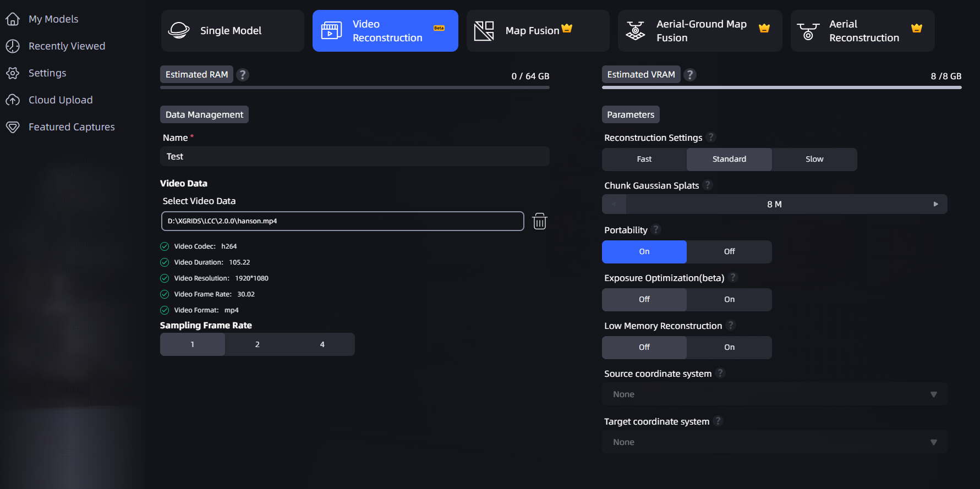The height and width of the screenshot is (489, 980).
Task: Click the Name input field containing Test
Action: [x=355, y=156]
